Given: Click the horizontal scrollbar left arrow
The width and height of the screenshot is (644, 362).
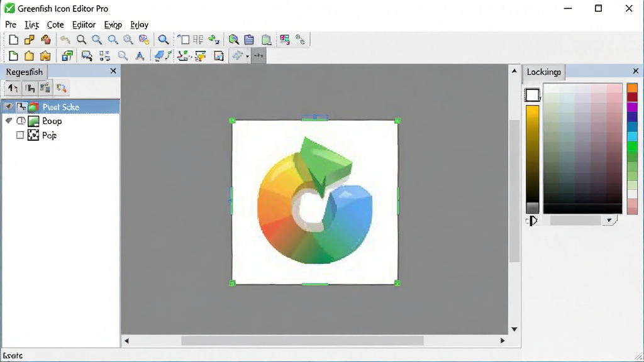Looking at the screenshot, I should point(126,341).
